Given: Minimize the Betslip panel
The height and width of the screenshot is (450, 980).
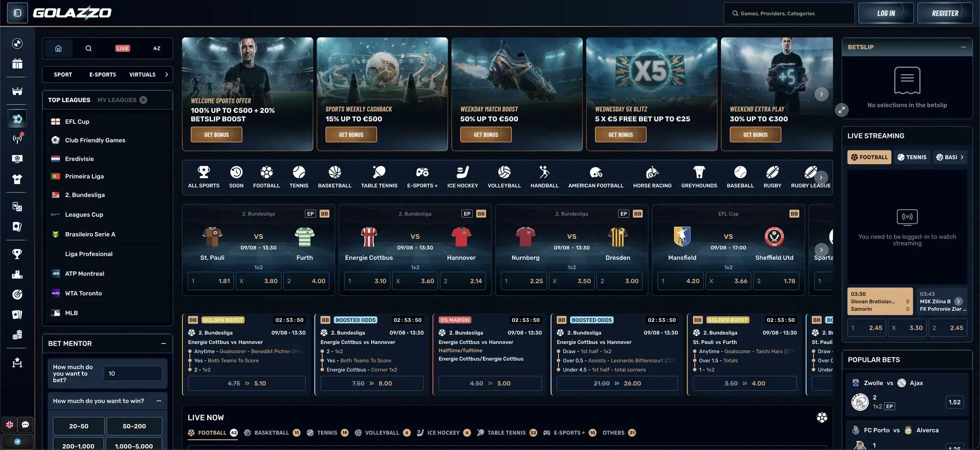Looking at the screenshot, I should click(x=963, y=47).
